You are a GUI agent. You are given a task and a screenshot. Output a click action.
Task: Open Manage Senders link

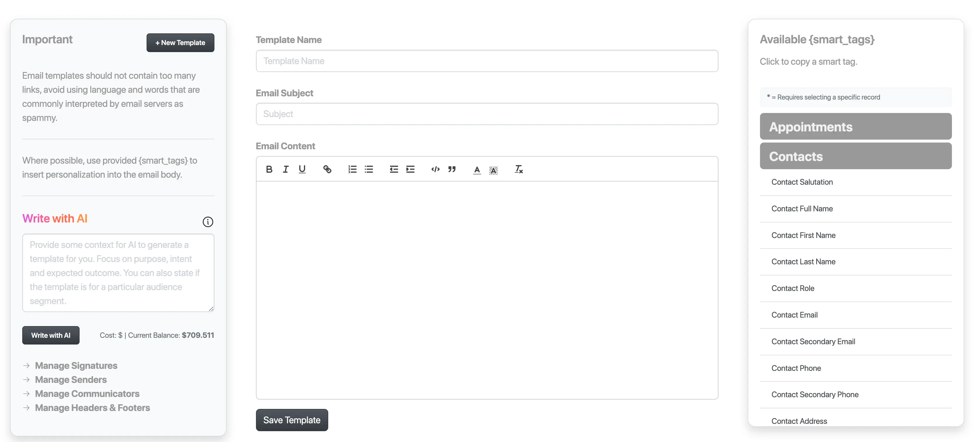71,380
